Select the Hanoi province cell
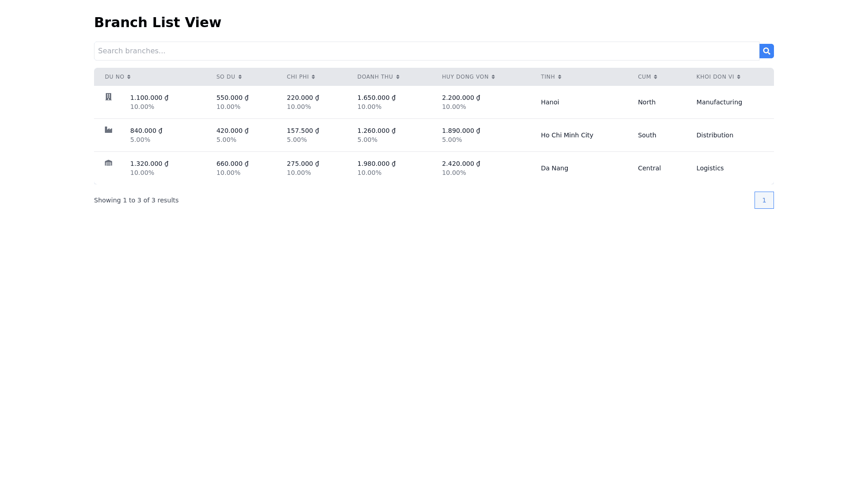The height and width of the screenshot is (488, 868). click(550, 102)
